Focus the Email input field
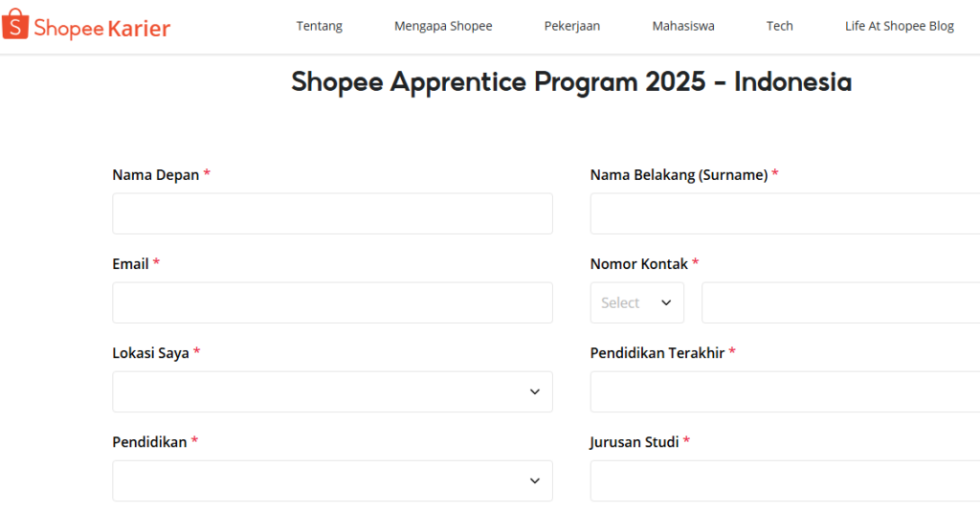 [332, 302]
